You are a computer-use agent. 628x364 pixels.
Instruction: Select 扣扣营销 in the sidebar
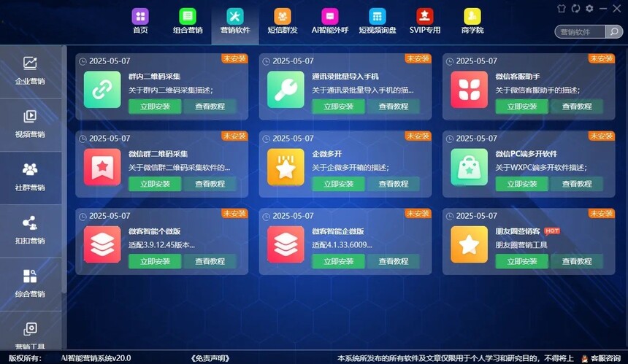31,231
